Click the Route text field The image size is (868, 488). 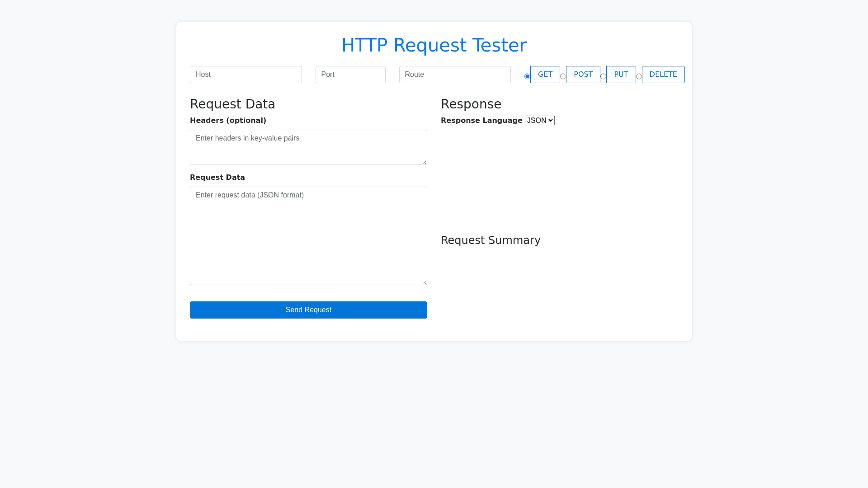455,75
